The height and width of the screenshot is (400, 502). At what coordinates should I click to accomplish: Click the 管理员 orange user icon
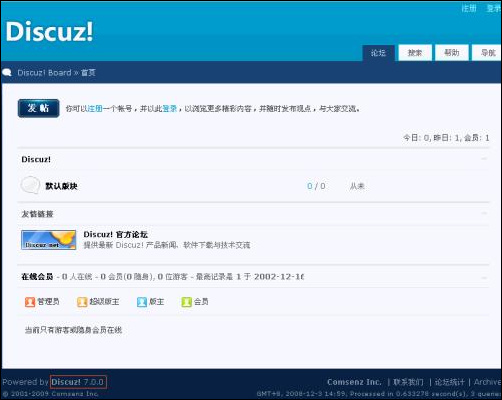click(x=30, y=302)
